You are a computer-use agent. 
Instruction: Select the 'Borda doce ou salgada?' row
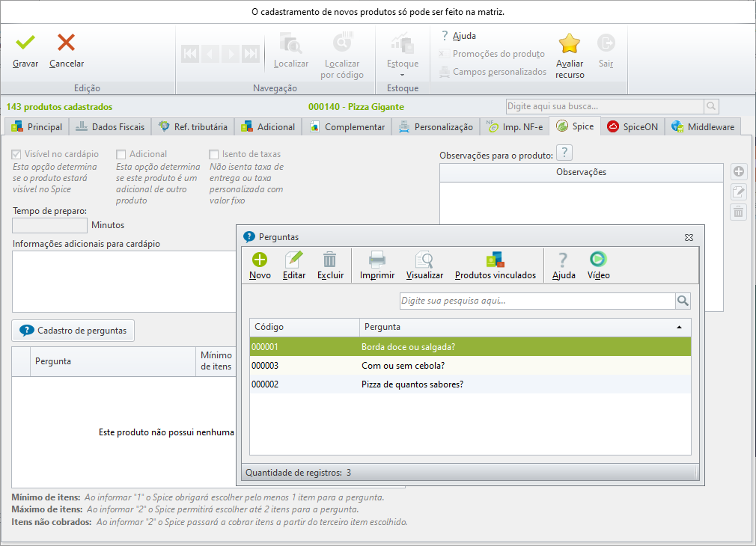tap(470, 347)
